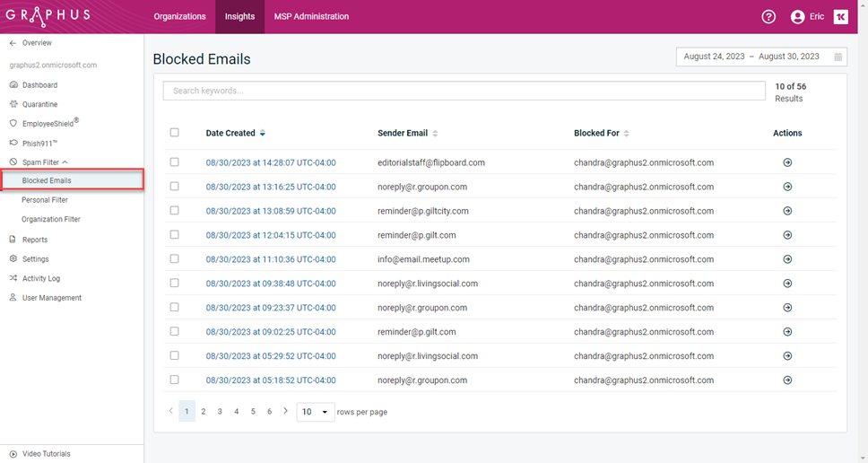The width and height of the screenshot is (868, 463).
Task: Click the Reports document icon
Action: pyautogui.click(x=13, y=240)
